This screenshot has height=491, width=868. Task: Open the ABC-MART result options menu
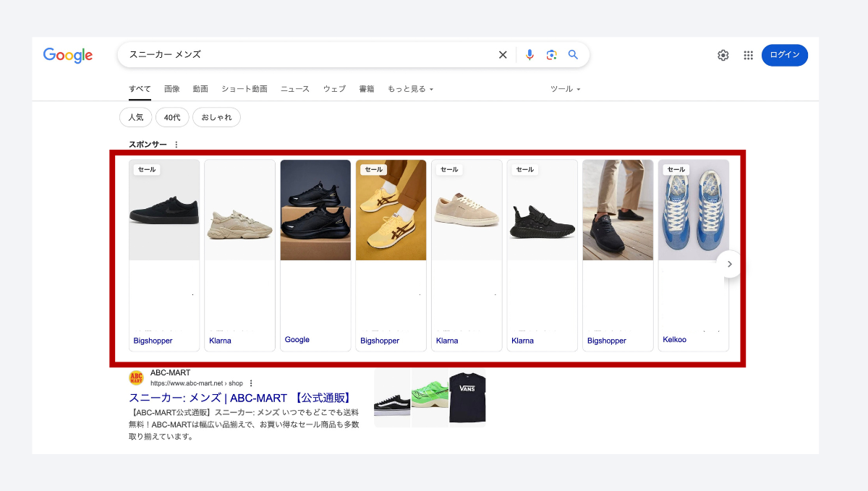[x=251, y=383]
